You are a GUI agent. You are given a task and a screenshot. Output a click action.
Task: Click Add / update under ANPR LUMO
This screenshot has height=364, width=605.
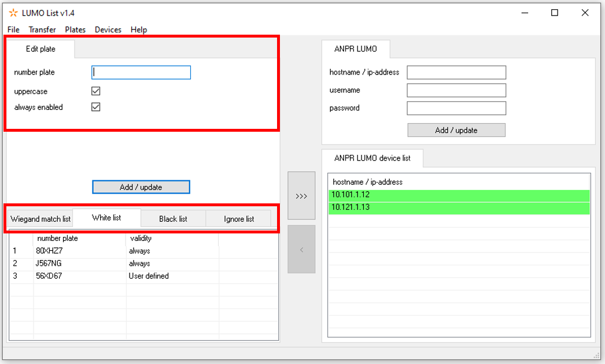456,131
